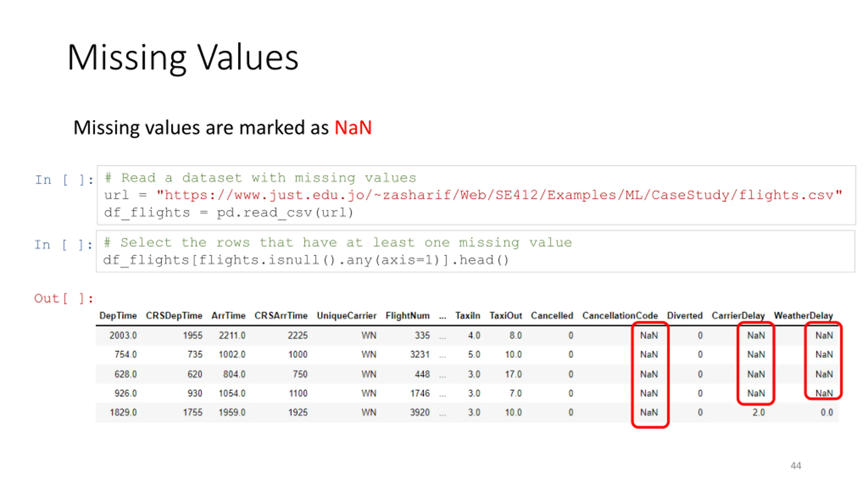Viewport: 868px width, 488px height.
Task: Click the FlightNum value 1746
Action: point(420,393)
